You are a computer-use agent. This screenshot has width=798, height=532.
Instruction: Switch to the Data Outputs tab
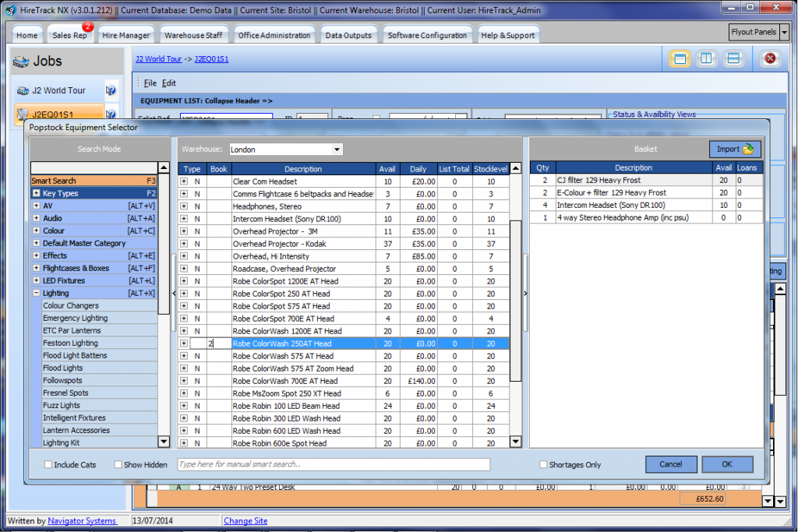point(348,33)
